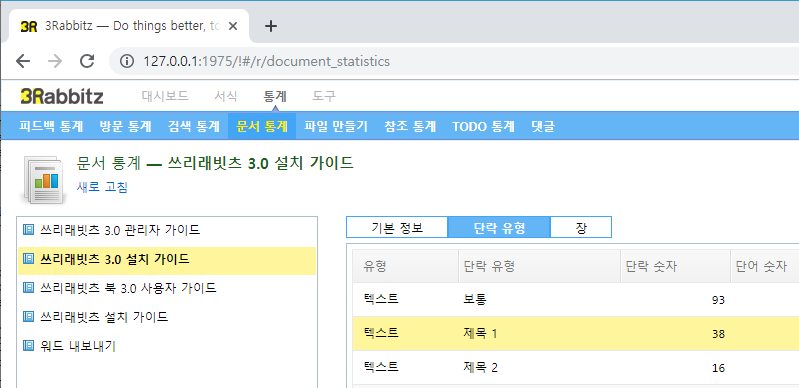Click the browser forward arrow

55,62
